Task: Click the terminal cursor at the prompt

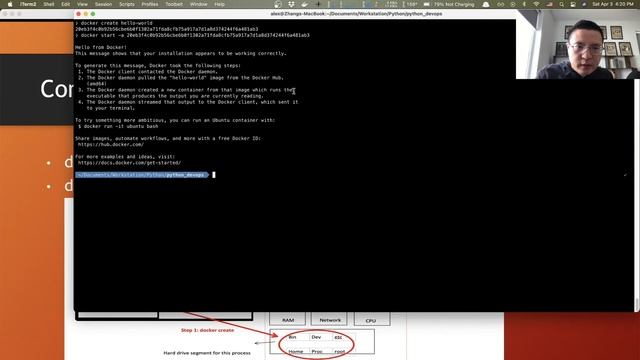Action: (x=214, y=175)
